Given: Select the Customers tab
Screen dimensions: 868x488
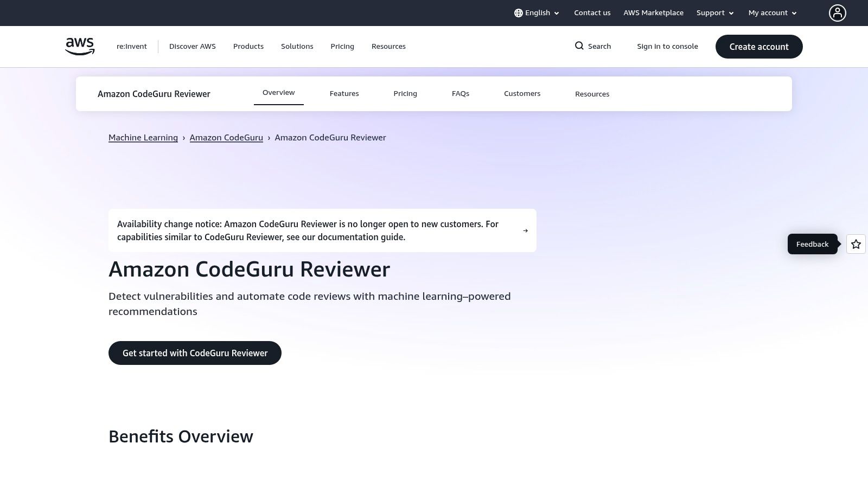Looking at the screenshot, I should tap(522, 93).
